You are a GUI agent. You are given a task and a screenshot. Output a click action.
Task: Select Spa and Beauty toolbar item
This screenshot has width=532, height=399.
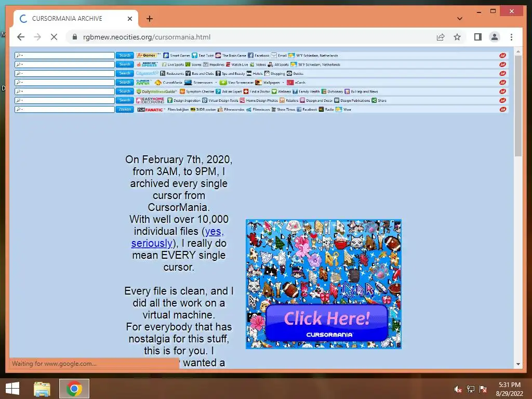[x=230, y=73]
